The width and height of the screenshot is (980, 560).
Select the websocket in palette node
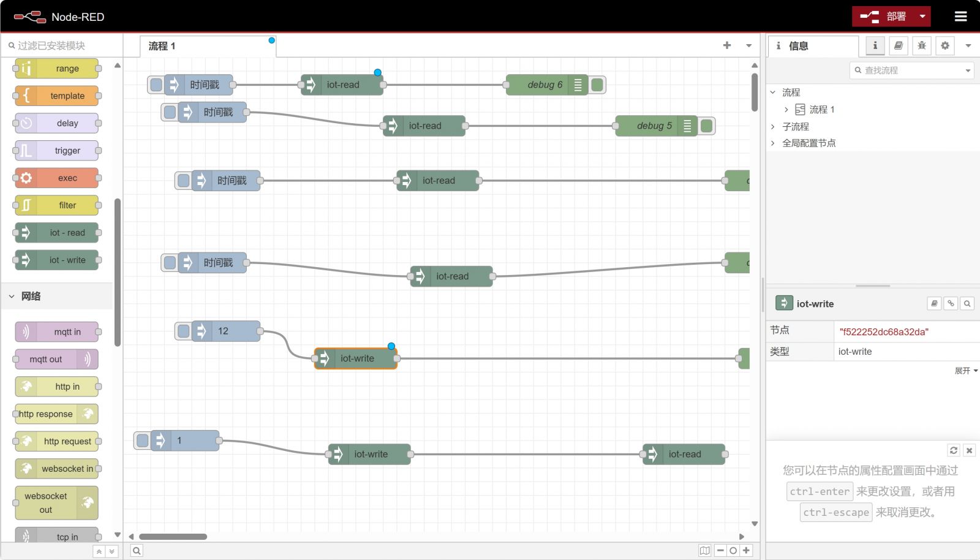pyautogui.click(x=57, y=469)
